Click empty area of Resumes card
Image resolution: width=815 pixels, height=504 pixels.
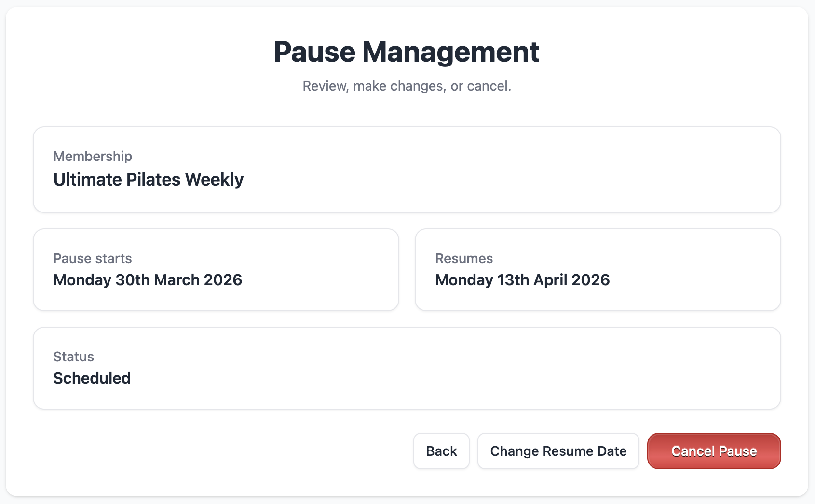tap(694, 270)
